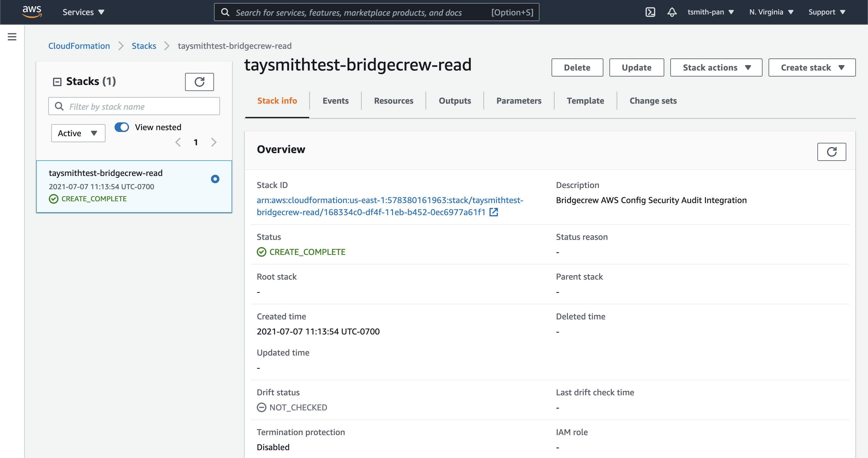This screenshot has height=458, width=868.
Task: Click the CREATE_COMPLETE icon in the Overview status
Action: 262,252
